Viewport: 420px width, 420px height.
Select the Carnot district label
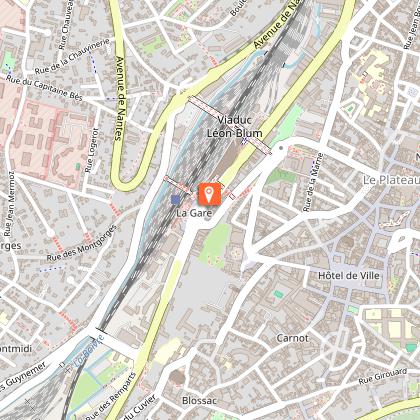pyautogui.click(x=292, y=338)
